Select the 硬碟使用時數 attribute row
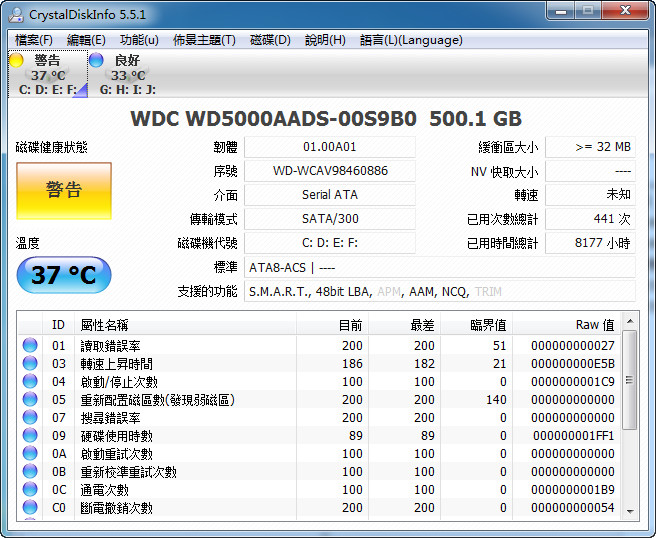656x538 pixels. (x=320, y=436)
